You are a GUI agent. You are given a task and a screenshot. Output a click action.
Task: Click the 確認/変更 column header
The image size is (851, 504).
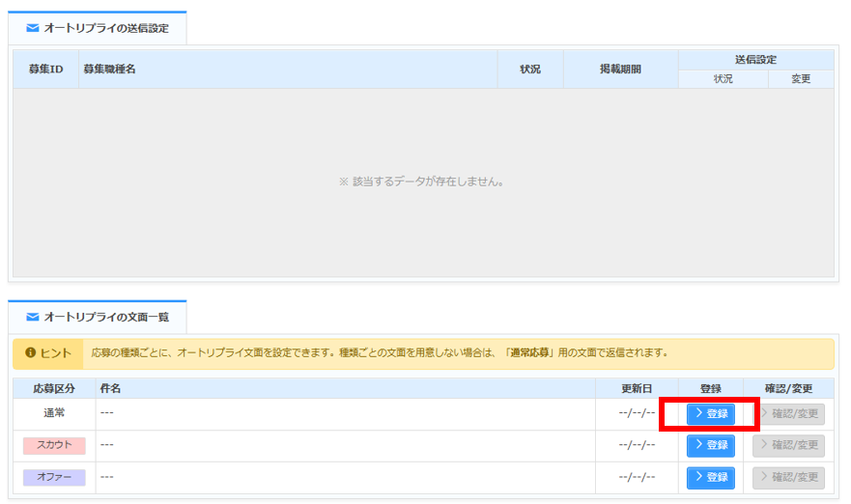[x=788, y=388]
